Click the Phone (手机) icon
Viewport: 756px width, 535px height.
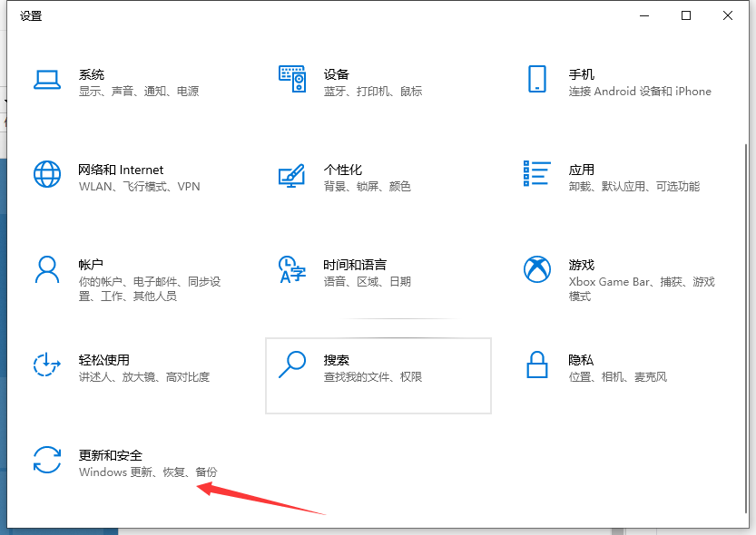tap(536, 79)
